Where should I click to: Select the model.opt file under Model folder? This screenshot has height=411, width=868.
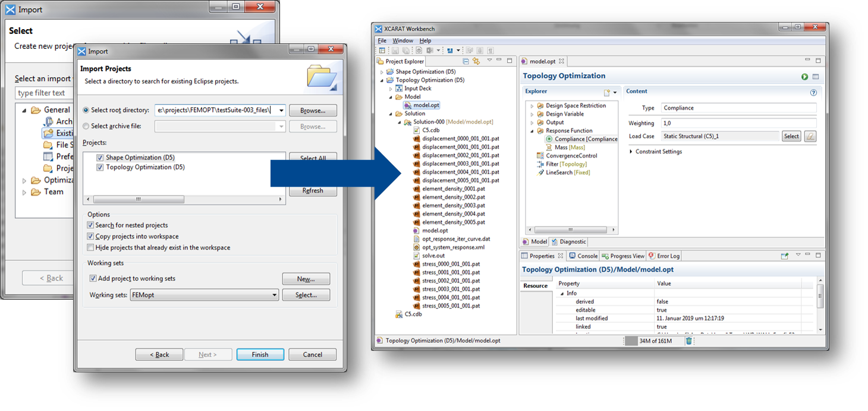pyautogui.click(x=421, y=105)
